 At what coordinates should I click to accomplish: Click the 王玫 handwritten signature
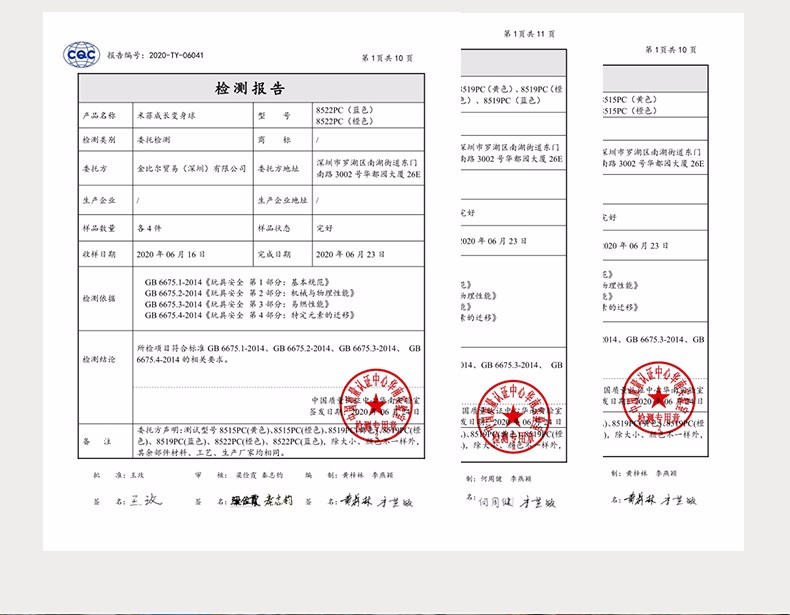click(146, 500)
